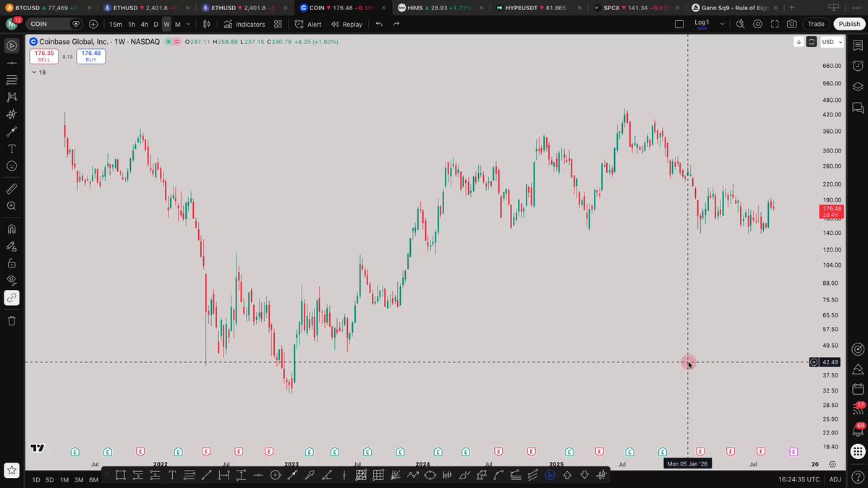Image resolution: width=868 pixels, height=488 pixels.
Task: Toggle magnet mode for drawings
Action: pyautogui.click(x=12, y=229)
